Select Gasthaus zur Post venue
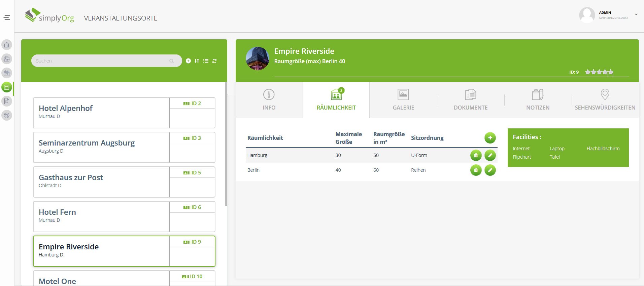 [124, 182]
